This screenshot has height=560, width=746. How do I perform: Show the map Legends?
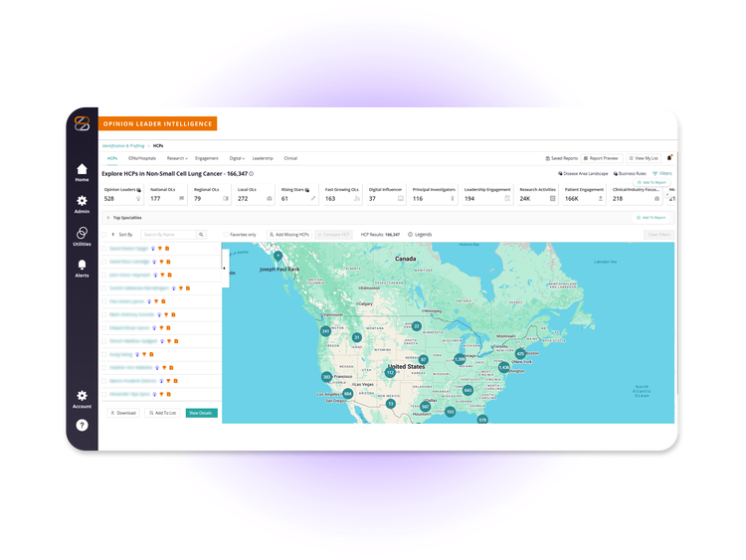click(420, 235)
